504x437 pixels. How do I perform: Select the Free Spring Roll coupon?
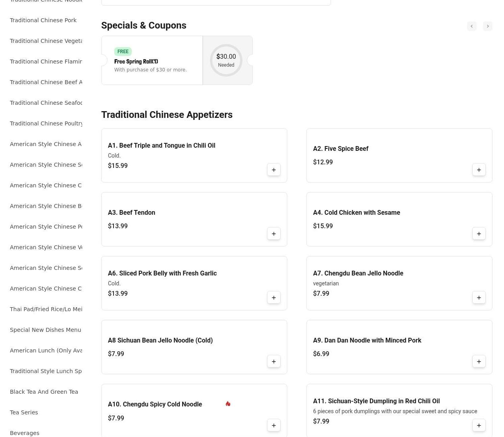click(152, 61)
